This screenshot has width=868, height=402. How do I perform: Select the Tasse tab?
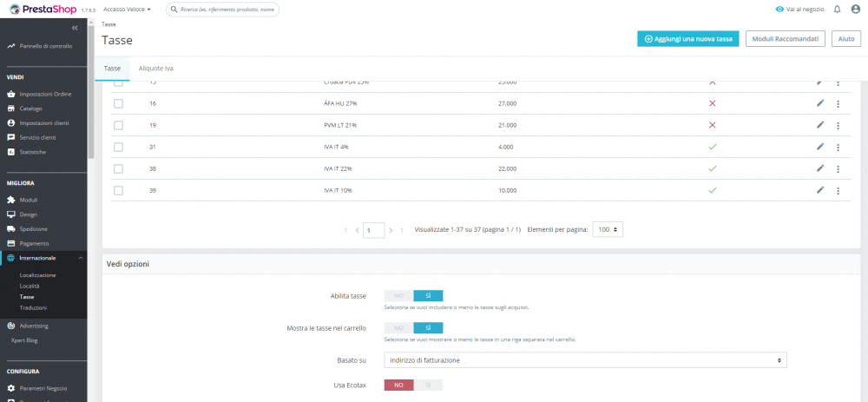pos(112,69)
